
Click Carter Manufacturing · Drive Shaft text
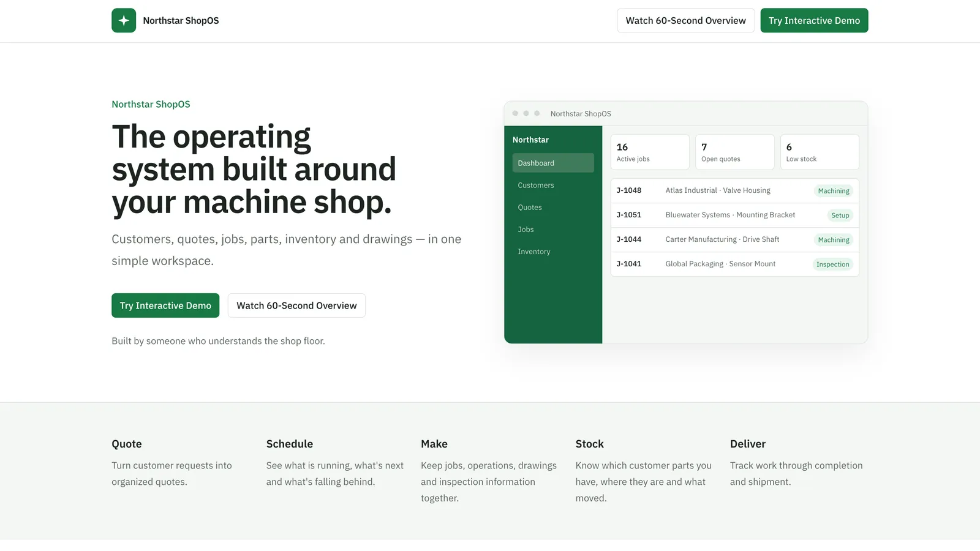(722, 239)
